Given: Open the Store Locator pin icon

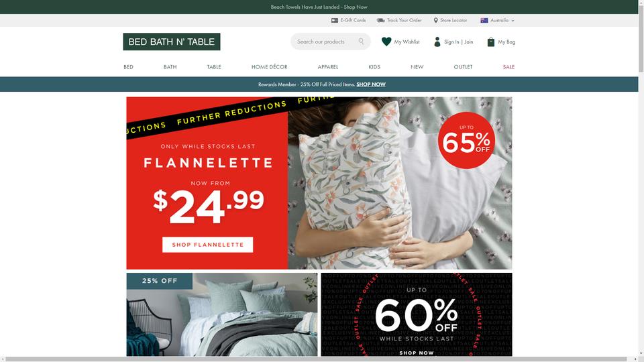Looking at the screenshot, I should 436,20.
